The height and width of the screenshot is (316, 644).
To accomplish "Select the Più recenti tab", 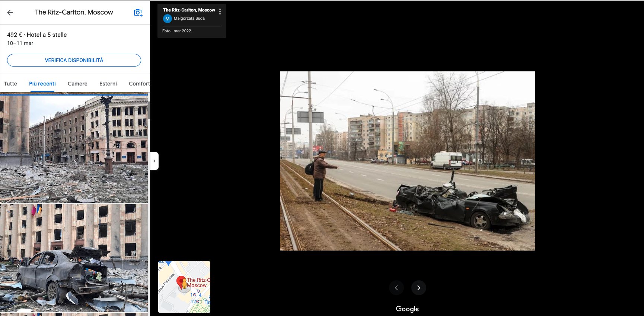I will click(42, 84).
